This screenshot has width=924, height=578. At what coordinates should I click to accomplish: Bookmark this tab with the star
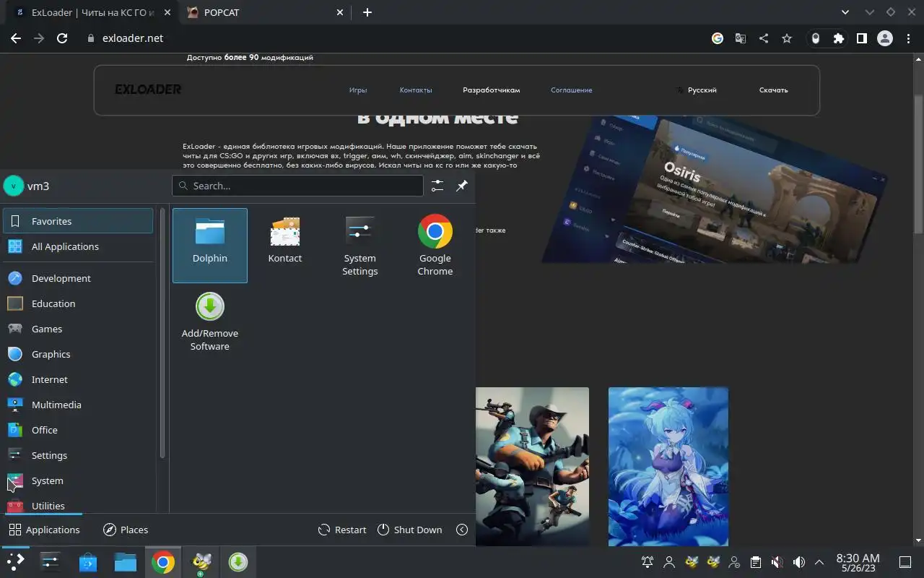pos(787,38)
